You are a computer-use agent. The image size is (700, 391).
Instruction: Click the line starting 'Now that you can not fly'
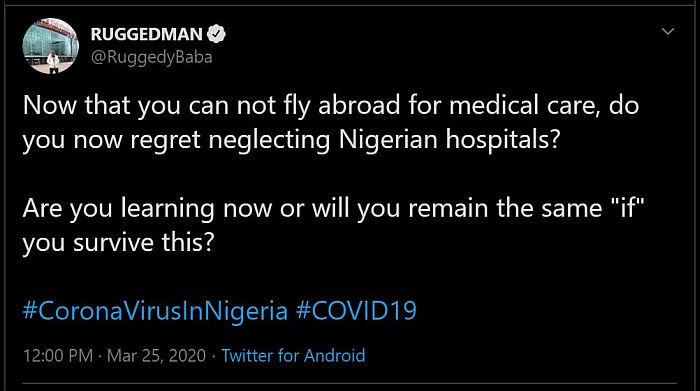pyautogui.click(x=331, y=106)
